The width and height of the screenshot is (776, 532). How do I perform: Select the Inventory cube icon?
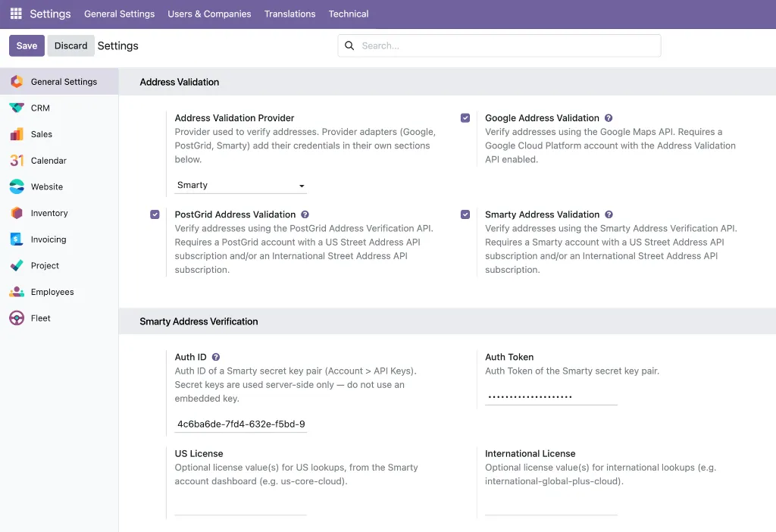click(17, 213)
